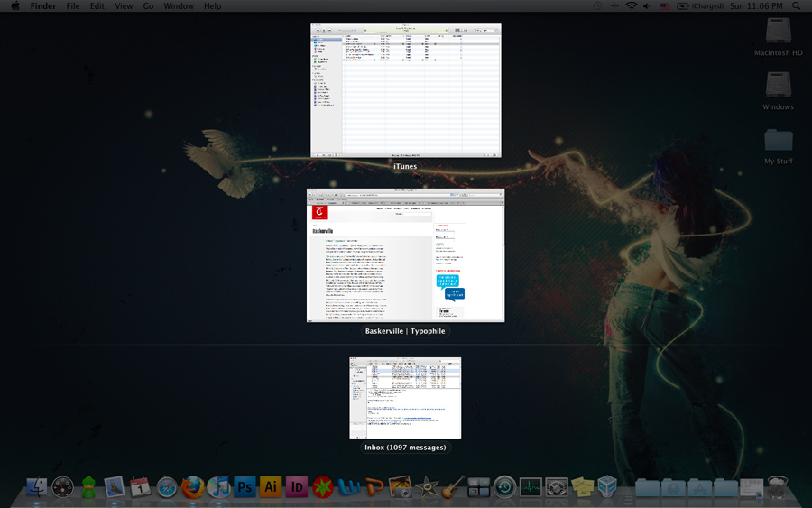The image size is (812, 508).
Task: Launch Illustrator (Ai) from the dock
Action: click(x=271, y=487)
